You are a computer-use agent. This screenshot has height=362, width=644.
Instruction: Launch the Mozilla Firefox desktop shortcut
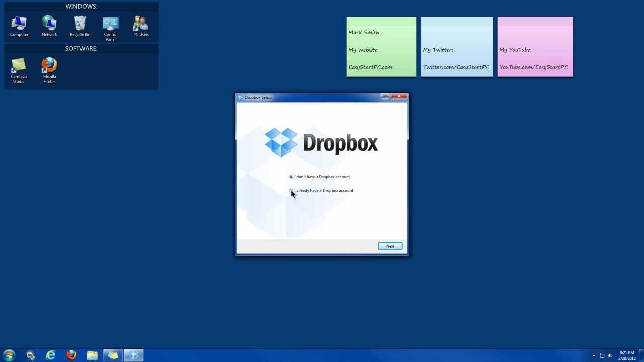pyautogui.click(x=49, y=71)
